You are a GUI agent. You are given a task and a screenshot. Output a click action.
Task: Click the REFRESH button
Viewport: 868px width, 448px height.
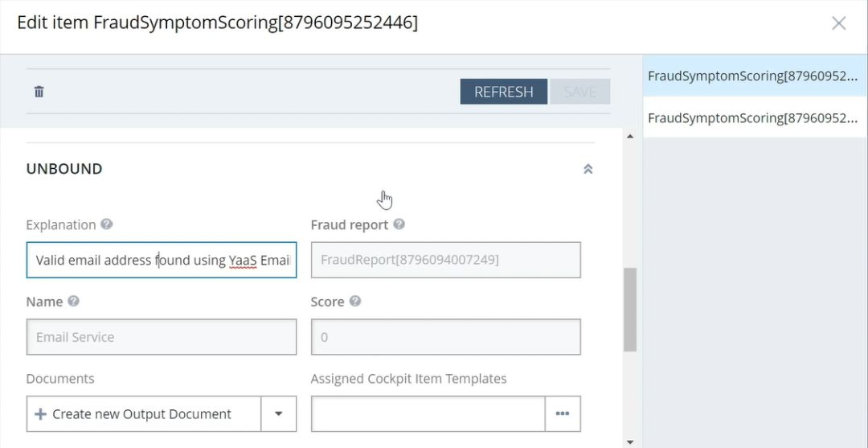[x=504, y=92]
